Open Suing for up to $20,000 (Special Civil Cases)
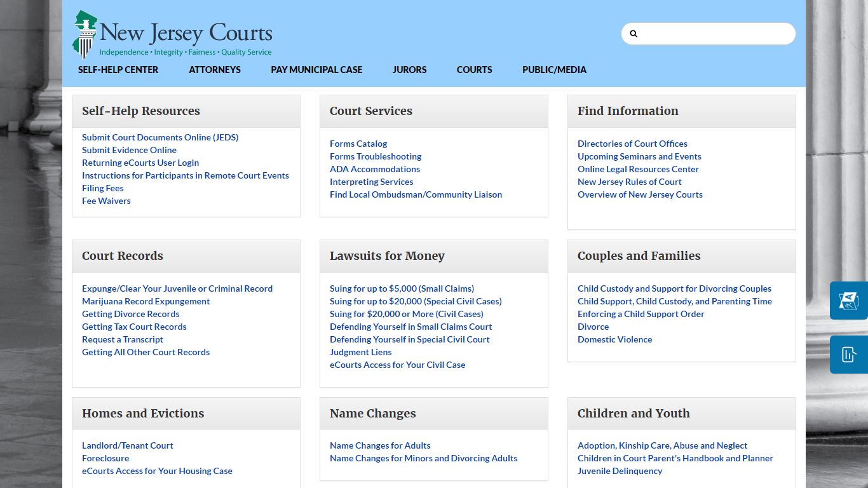This screenshot has height=488, width=868. tap(416, 301)
